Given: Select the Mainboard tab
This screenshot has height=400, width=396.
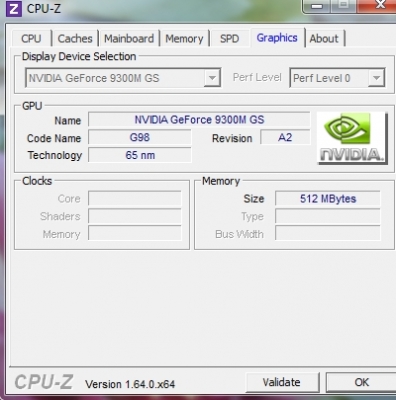Looking at the screenshot, I should 129,39.
